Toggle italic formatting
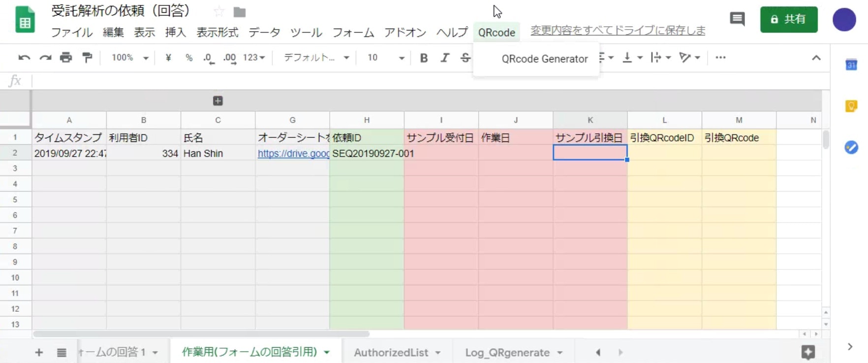868x363 pixels. click(445, 58)
